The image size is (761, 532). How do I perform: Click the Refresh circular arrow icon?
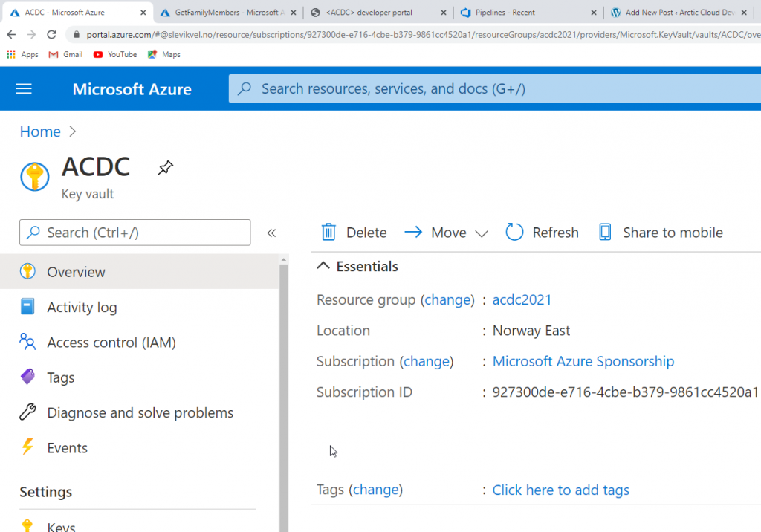point(514,232)
